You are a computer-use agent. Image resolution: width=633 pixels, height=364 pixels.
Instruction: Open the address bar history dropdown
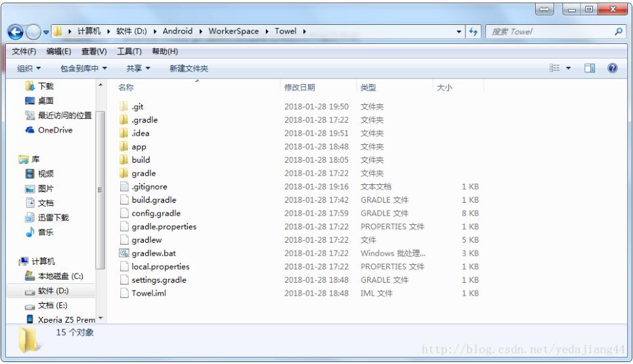[x=458, y=31]
